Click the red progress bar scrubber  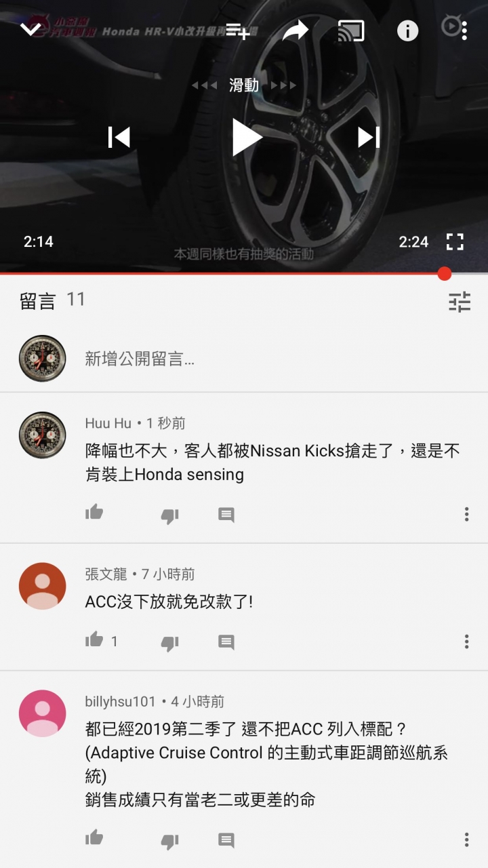pos(445,273)
